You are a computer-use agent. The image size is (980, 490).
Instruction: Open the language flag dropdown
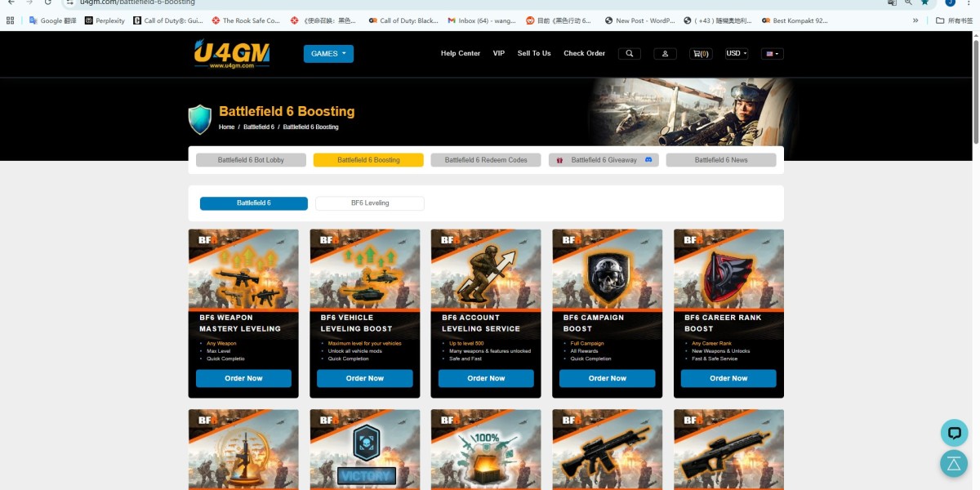(x=770, y=53)
